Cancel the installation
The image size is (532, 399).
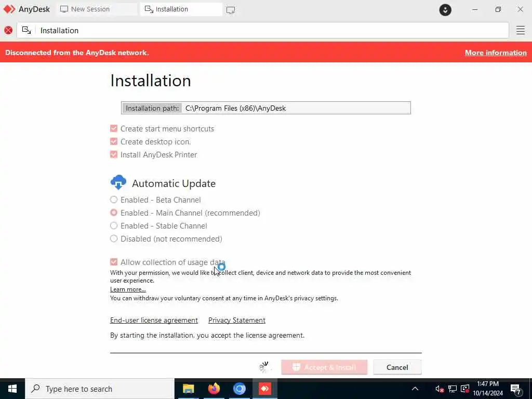[397, 367]
